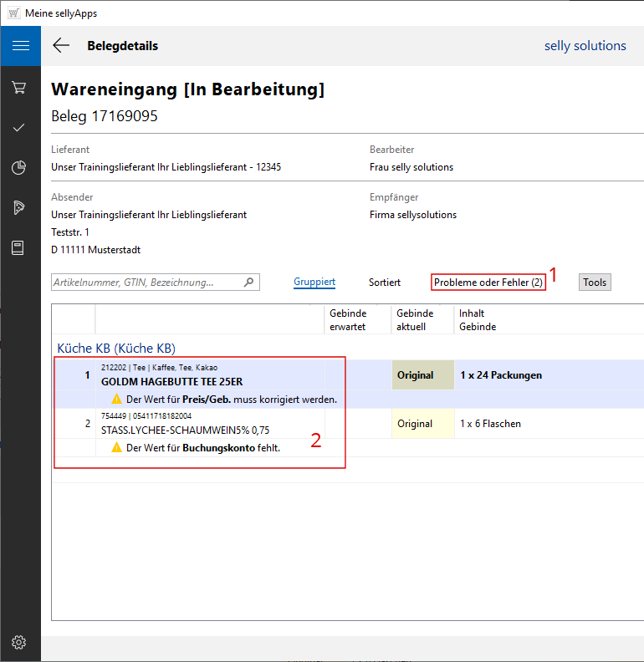This screenshot has height=662, width=644.
Task: Focus the Artikelnummer, GTIN, Bezeichnung search field
Action: tap(146, 283)
